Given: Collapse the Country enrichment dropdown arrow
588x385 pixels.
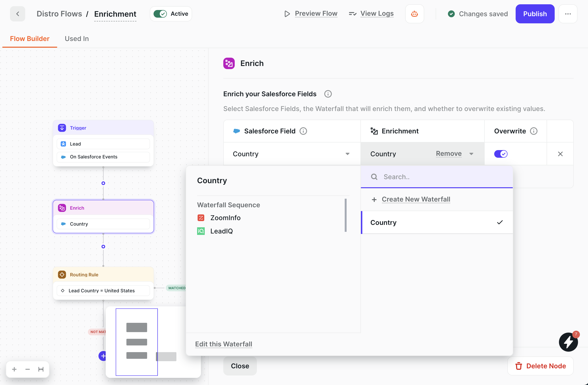Looking at the screenshot, I should 471,154.
